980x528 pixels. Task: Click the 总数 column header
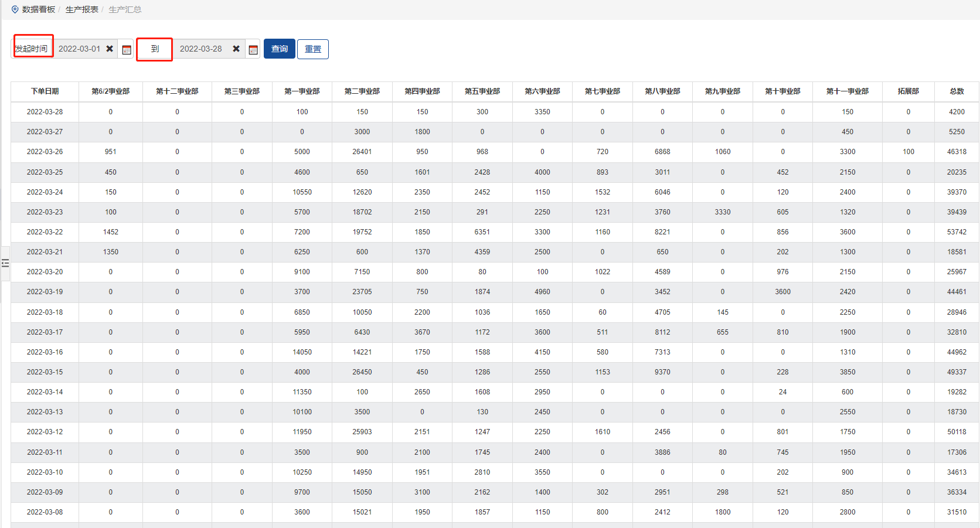(957, 91)
